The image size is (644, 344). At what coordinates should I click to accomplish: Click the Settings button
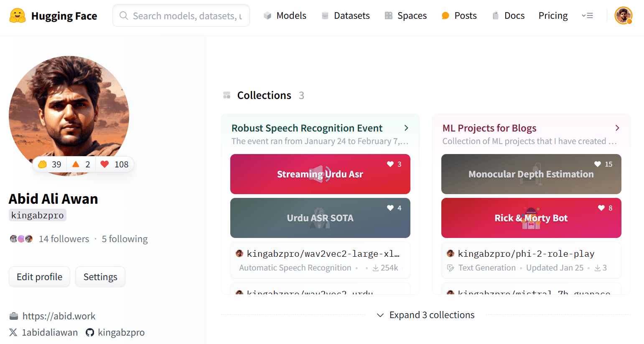pyautogui.click(x=100, y=277)
